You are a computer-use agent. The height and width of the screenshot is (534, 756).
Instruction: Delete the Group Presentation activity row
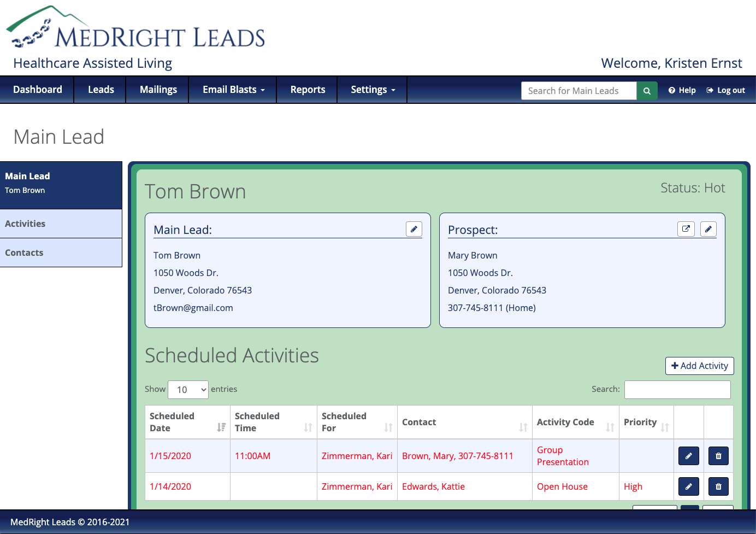coord(718,456)
